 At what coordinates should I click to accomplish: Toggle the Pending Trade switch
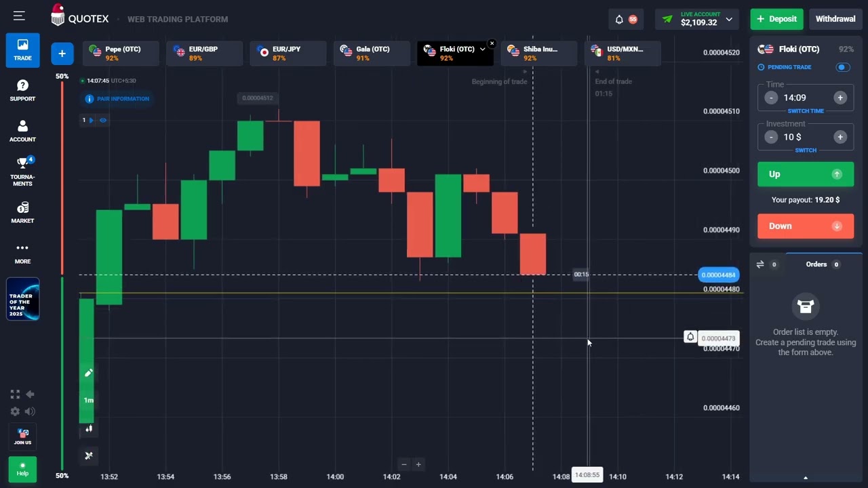843,67
